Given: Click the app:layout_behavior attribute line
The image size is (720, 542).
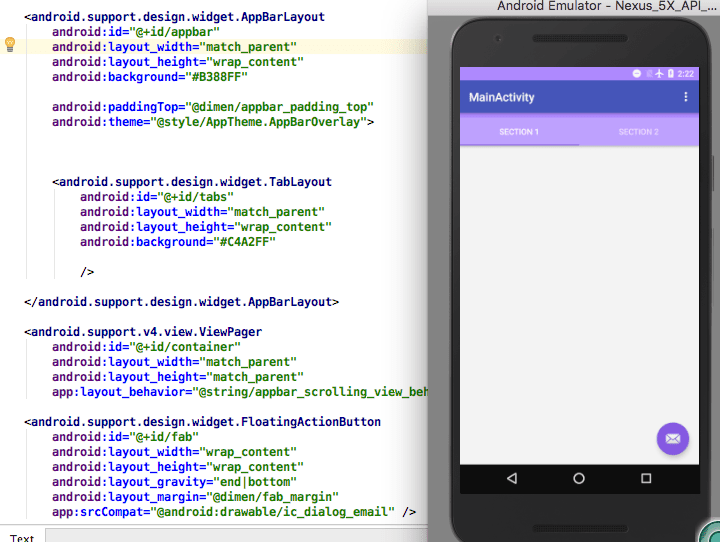Looking at the screenshot, I should 239,392.
